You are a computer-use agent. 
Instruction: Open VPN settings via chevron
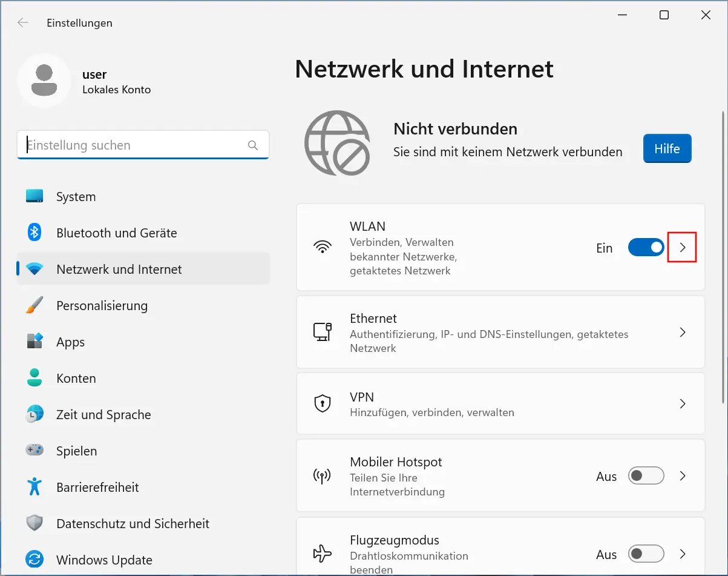click(682, 404)
